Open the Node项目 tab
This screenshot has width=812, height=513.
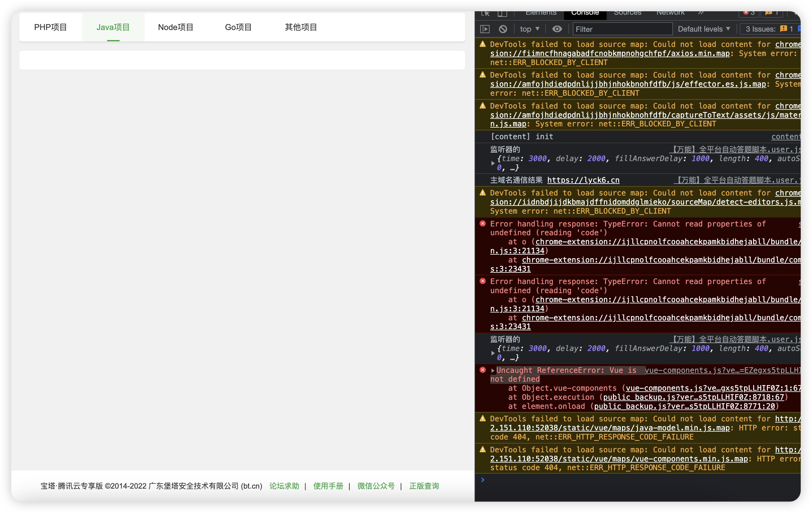tap(176, 27)
